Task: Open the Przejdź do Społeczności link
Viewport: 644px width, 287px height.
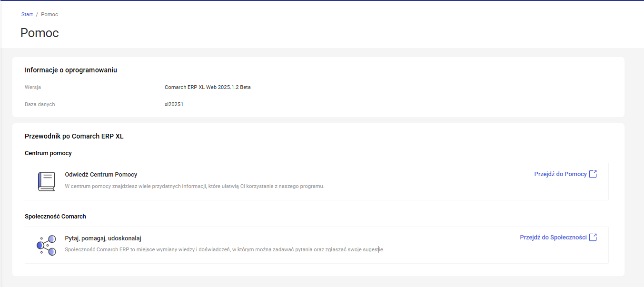Action: click(553, 237)
